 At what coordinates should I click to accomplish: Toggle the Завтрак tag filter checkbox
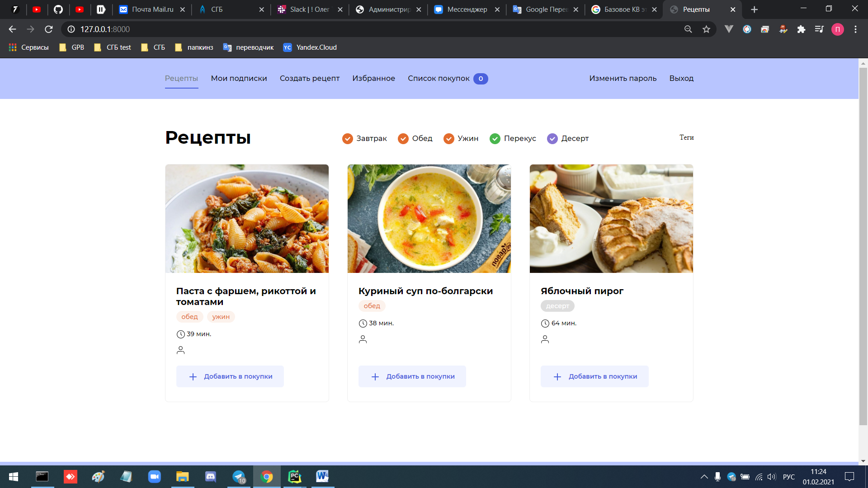[x=347, y=139]
